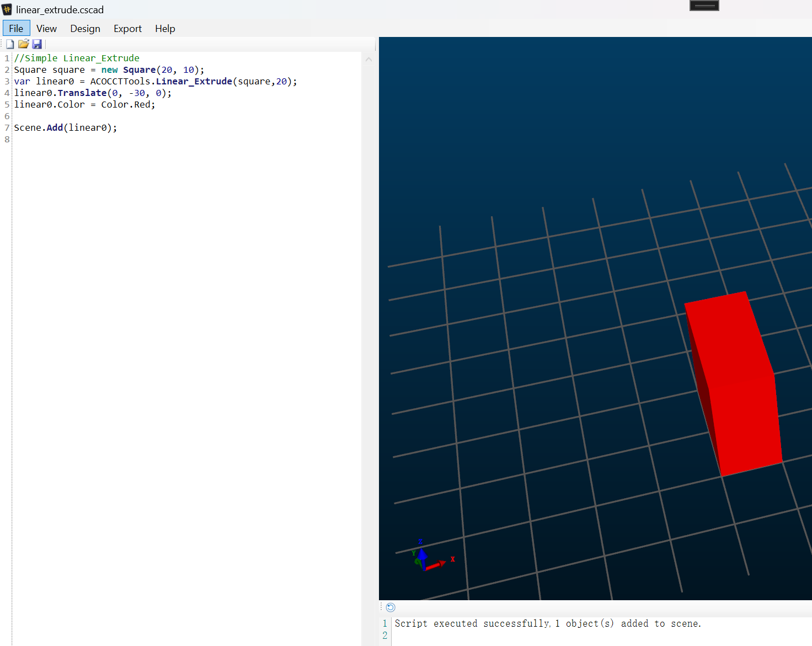
Task: Open the Export menu
Action: point(127,28)
